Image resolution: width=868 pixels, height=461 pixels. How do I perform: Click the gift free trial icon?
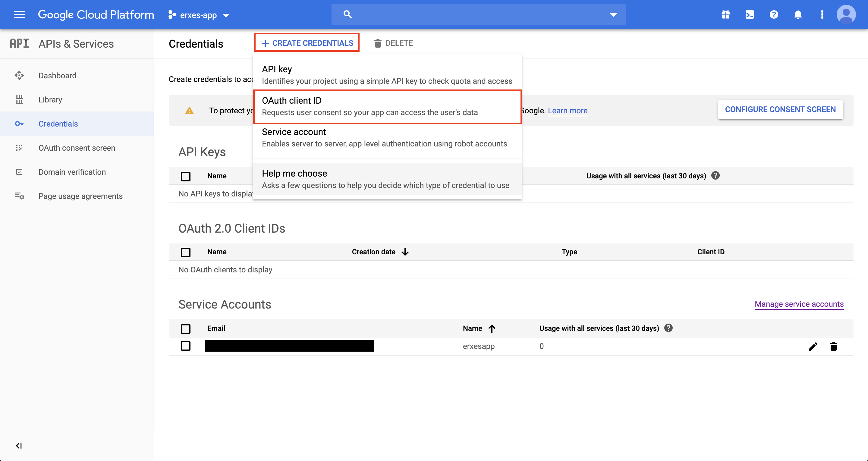[725, 14]
